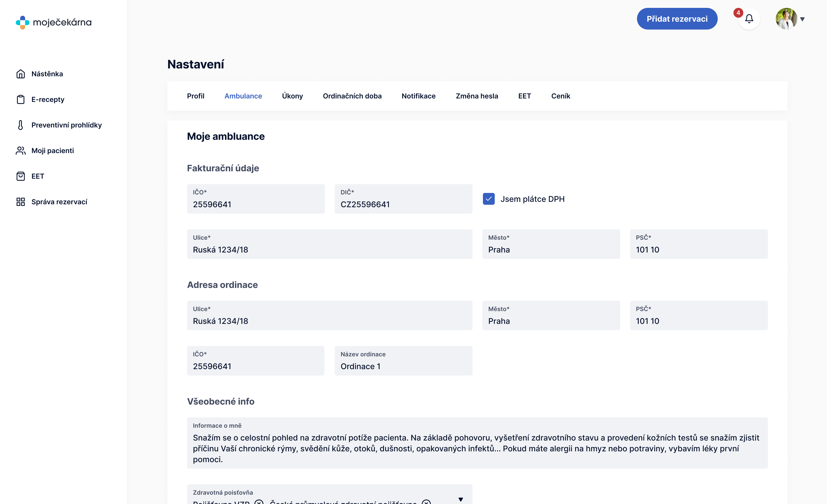The image size is (827, 504).
Task: Click the Název ordinace field
Action: [x=403, y=361]
